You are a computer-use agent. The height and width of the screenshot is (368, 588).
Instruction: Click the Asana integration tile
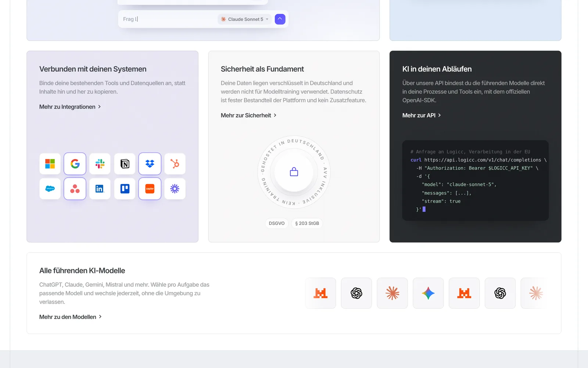coord(75,189)
